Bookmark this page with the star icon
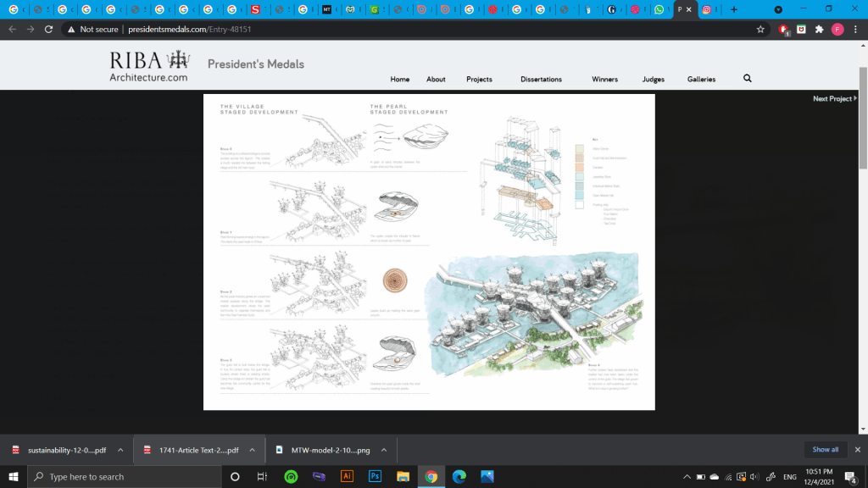 pos(760,29)
